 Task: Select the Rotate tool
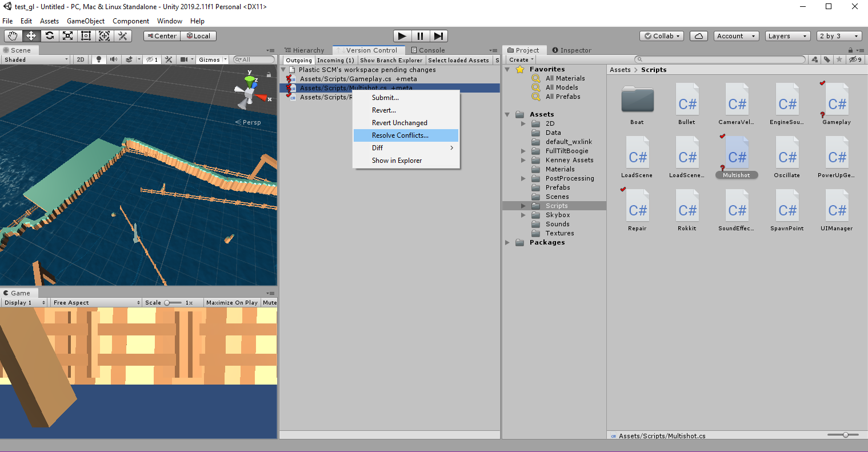click(50, 35)
